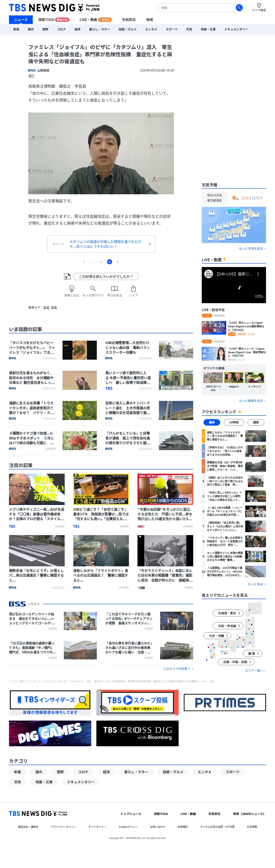275x868 pixels.
Task: Select the ニュース top tab
Action: point(21,19)
